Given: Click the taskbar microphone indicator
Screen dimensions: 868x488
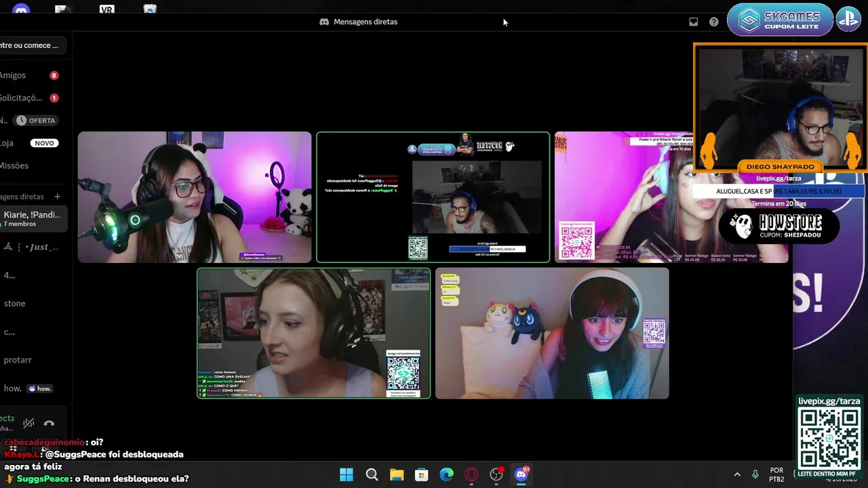Looking at the screenshot, I should point(755,474).
